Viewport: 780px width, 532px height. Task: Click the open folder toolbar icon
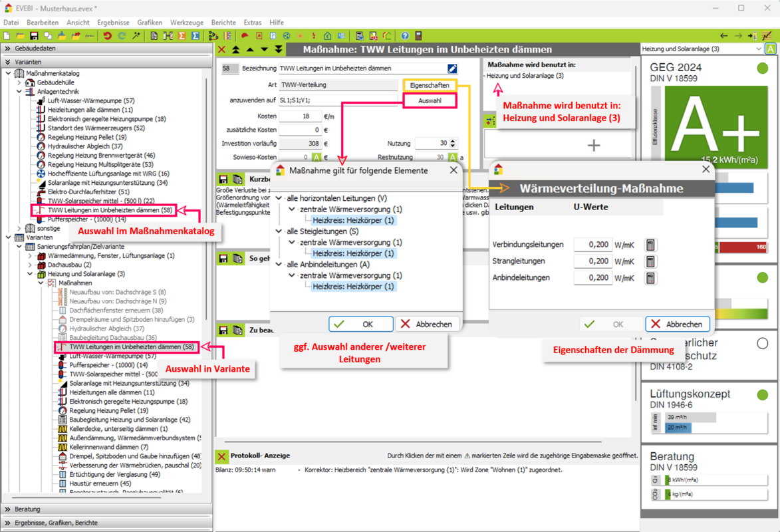point(20,36)
